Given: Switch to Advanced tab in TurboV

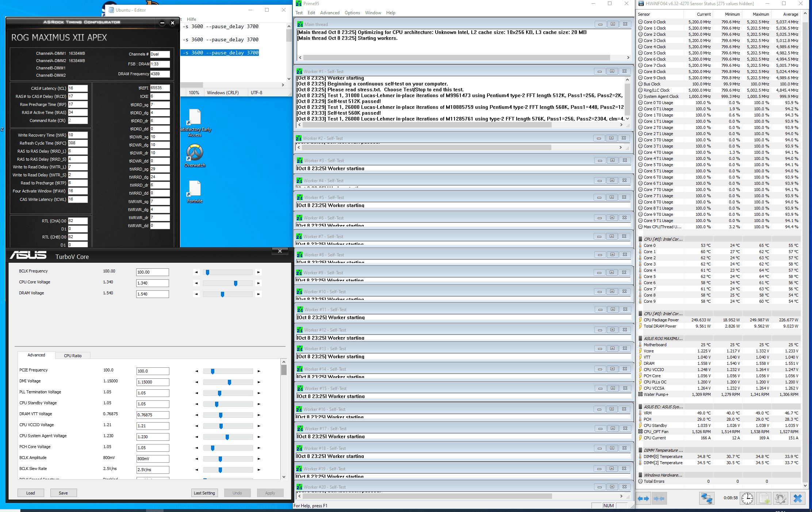Looking at the screenshot, I should point(37,355).
